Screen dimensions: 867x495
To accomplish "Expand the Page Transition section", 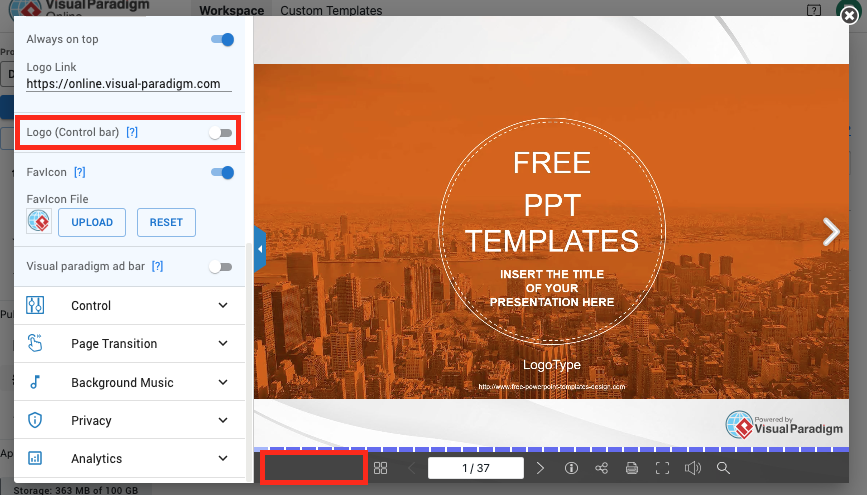I will [x=129, y=344].
